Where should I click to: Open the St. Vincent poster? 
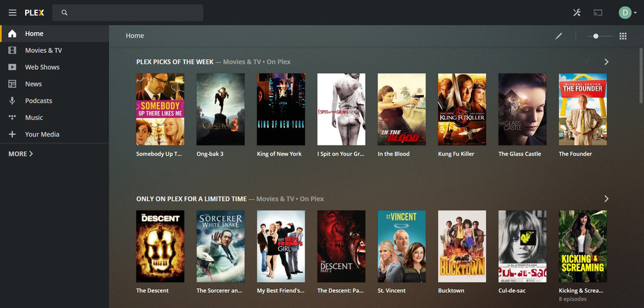pos(402,246)
